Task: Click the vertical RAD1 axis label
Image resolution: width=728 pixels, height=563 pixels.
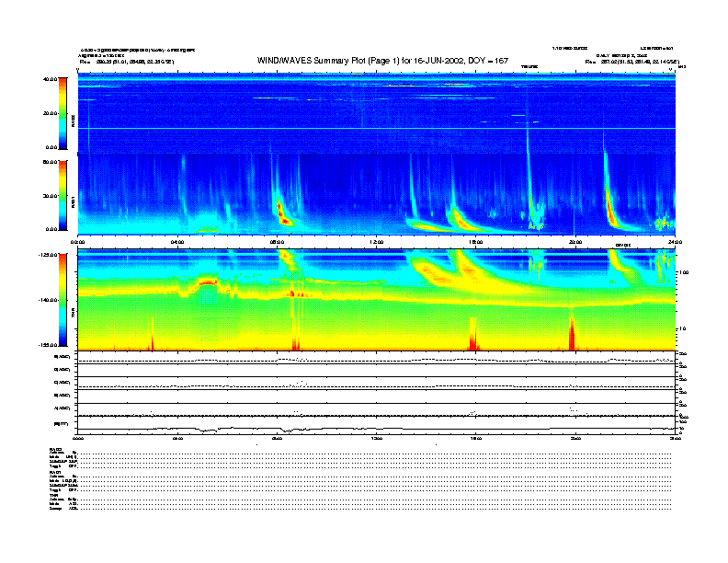Action: pyautogui.click(x=74, y=201)
